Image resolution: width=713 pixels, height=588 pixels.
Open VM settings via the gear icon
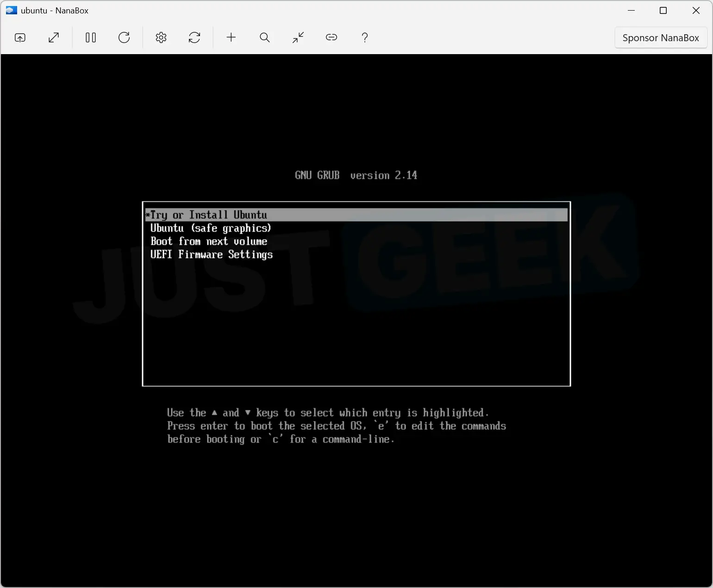(161, 37)
